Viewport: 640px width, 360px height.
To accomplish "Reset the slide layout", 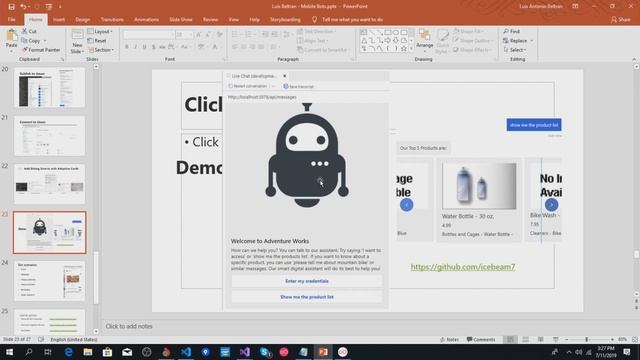I will click(97, 41).
